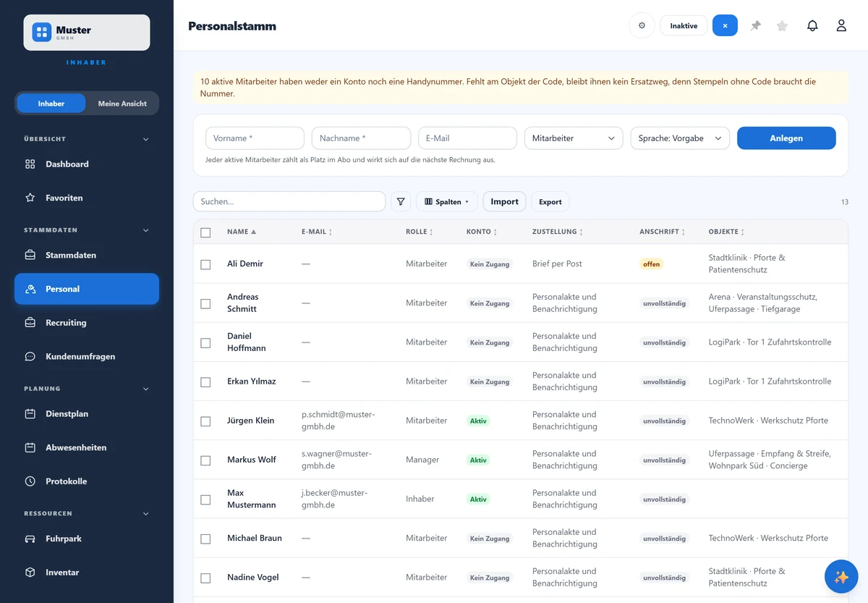
Task: Open the Dienstplan calendar entry
Action: coord(87,414)
